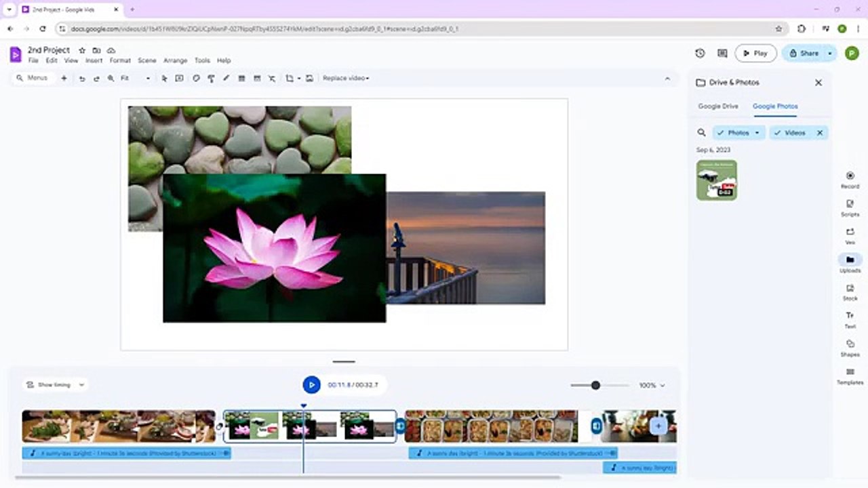The width and height of the screenshot is (868, 488).
Task: Click the Google account avatar
Action: (852, 54)
